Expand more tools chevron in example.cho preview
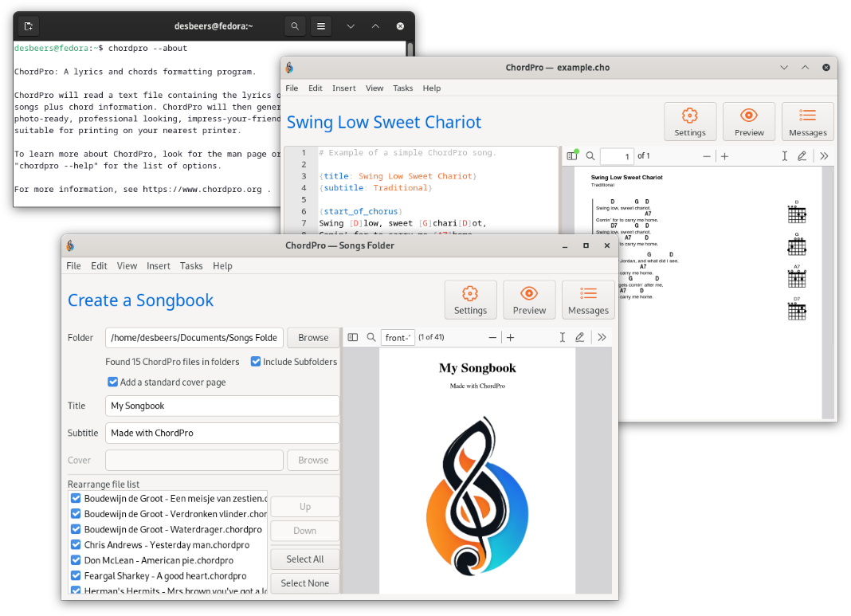 824,156
